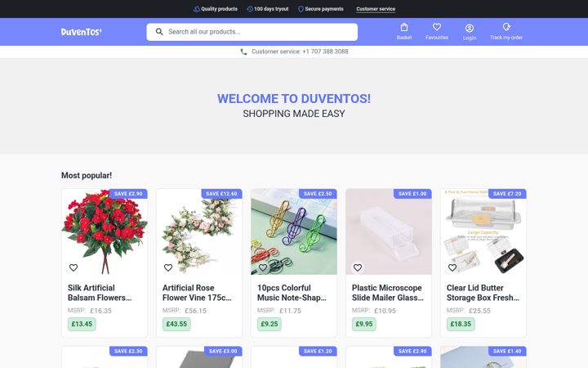
Task: Click the search magnifier icon
Action: click(x=159, y=32)
